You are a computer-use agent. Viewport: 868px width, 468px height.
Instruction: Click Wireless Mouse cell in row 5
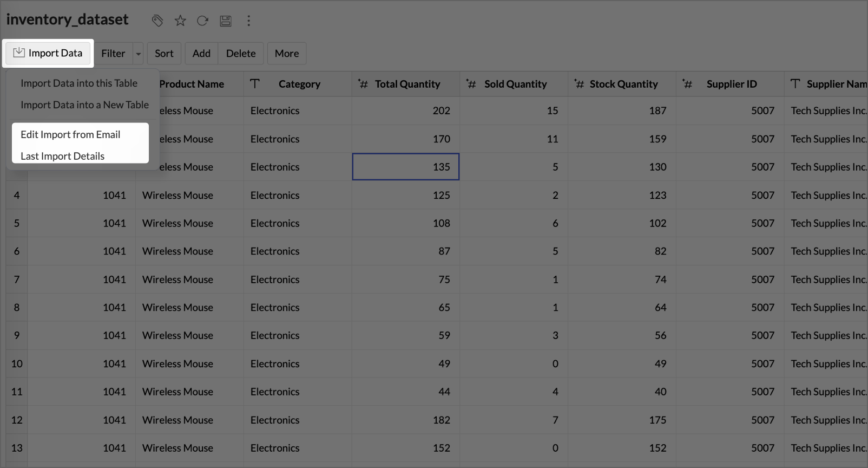pyautogui.click(x=189, y=223)
